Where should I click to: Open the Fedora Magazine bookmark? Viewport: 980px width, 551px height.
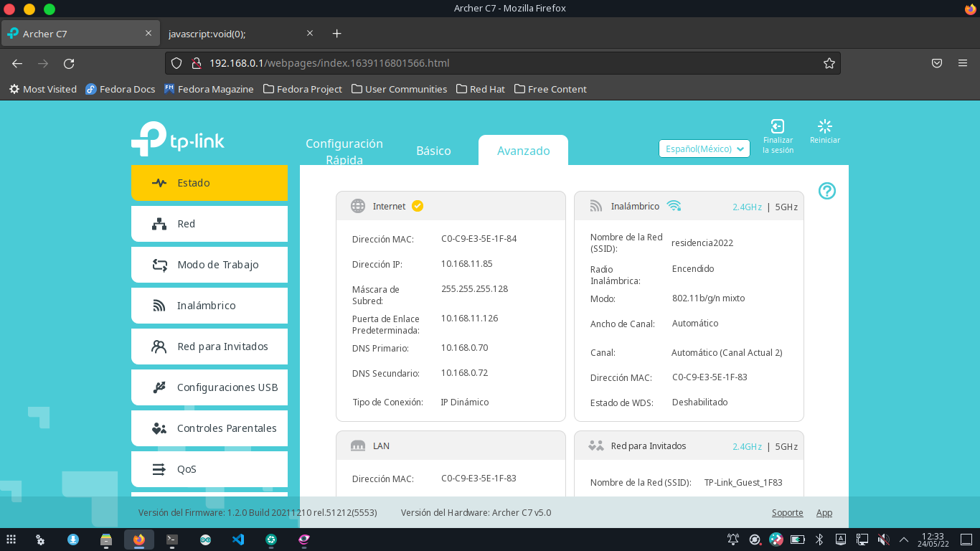tap(209, 89)
